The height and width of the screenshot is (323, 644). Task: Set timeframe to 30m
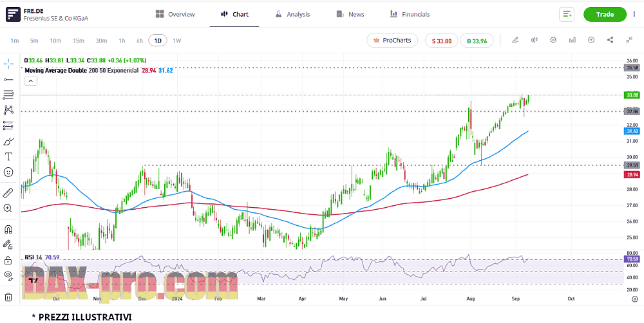point(101,41)
